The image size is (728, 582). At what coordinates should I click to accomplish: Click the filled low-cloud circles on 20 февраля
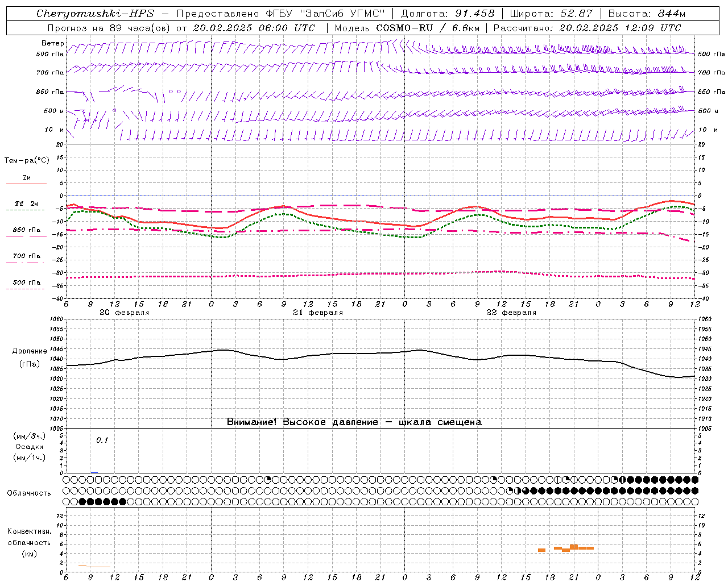(102, 501)
